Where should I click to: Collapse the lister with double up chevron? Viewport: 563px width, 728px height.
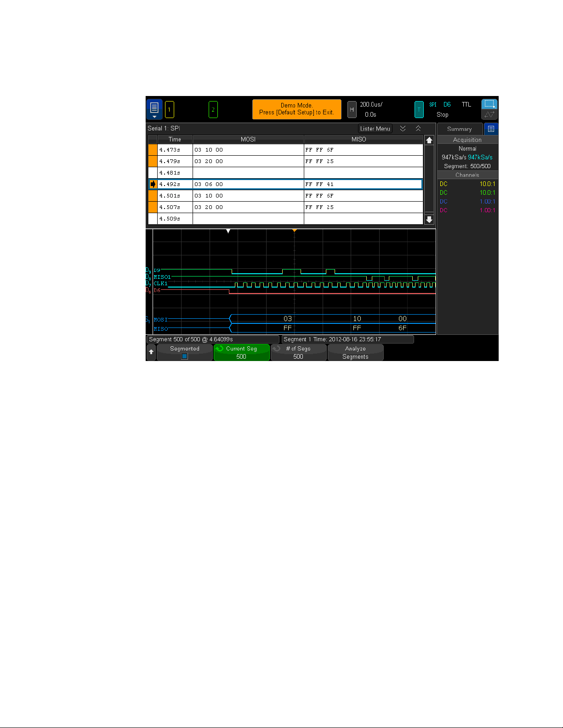tap(418, 129)
